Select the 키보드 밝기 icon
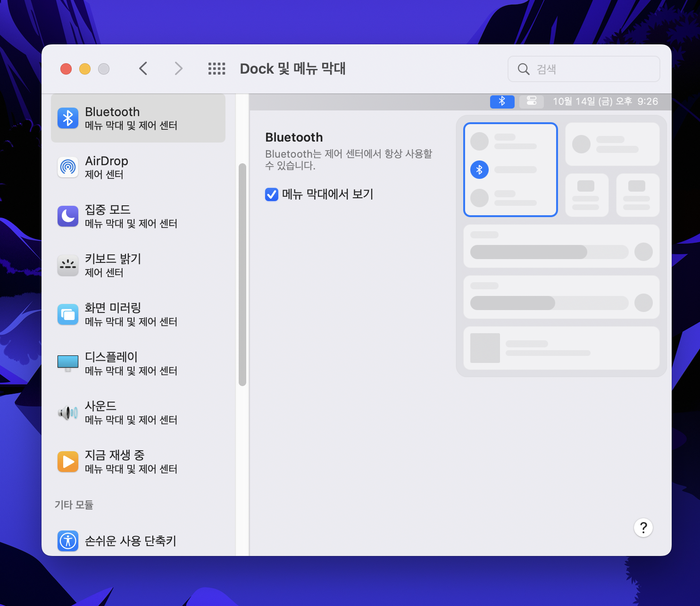 click(x=68, y=265)
